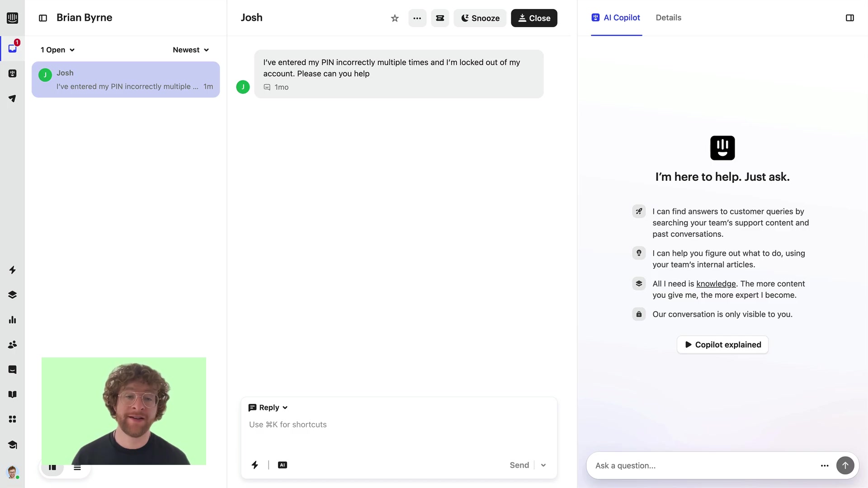Play the Copilot explained video
This screenshot has width=868, height=488.
(722, 345)
